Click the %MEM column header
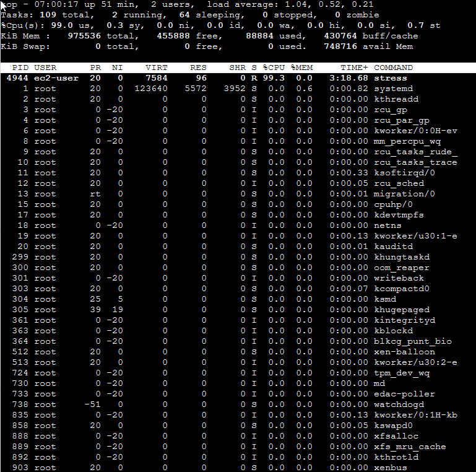Screen dimensions: 476x472 301,68
